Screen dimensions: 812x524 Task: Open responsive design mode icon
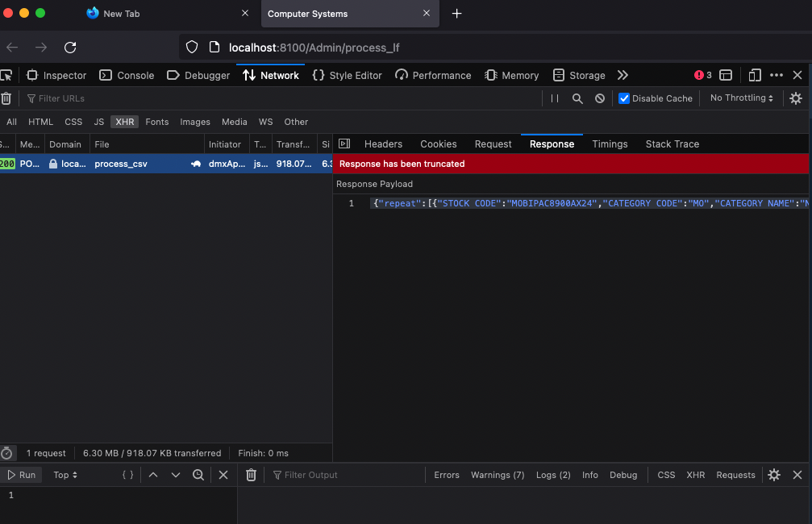pyautogui.click(x=755, y=76)
